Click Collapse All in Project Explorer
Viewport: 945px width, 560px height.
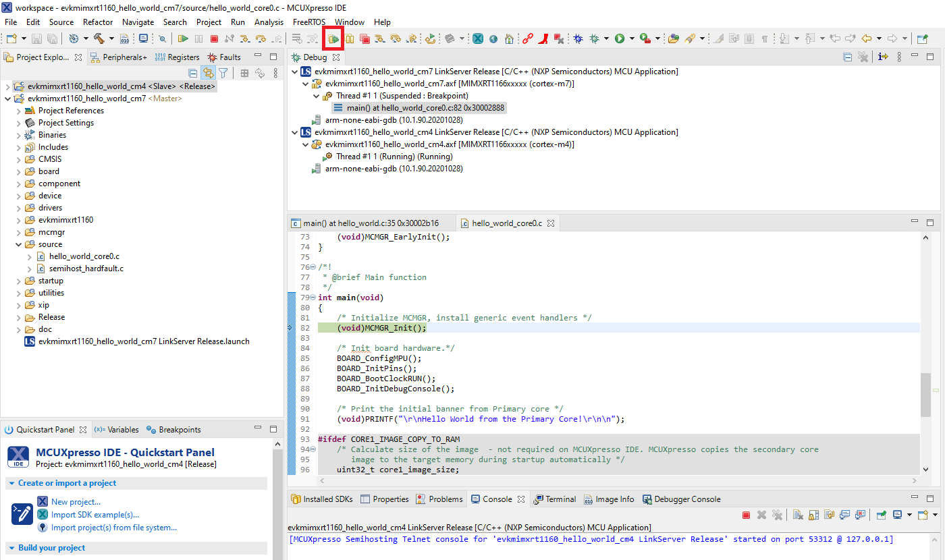tap(193, 73)
